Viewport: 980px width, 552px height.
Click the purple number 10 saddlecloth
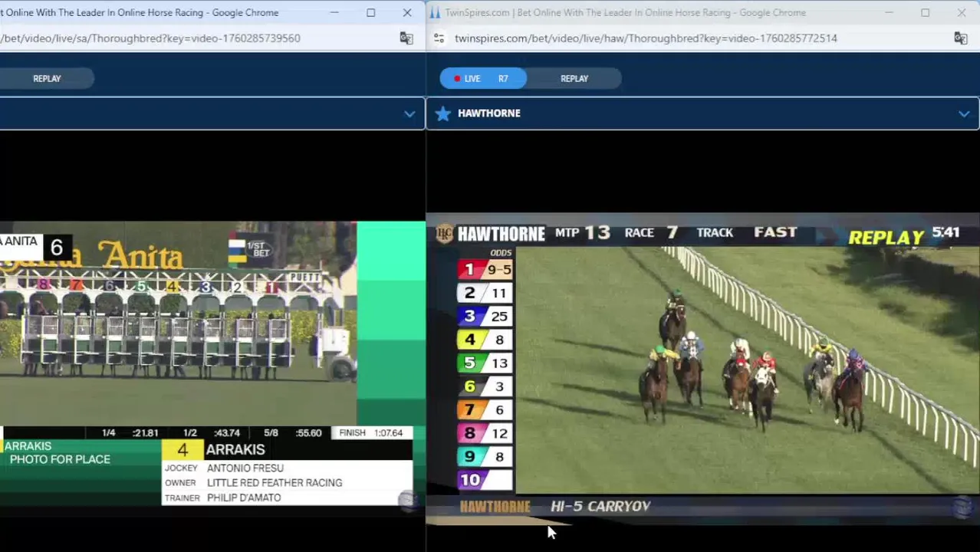tap(470, 480)
